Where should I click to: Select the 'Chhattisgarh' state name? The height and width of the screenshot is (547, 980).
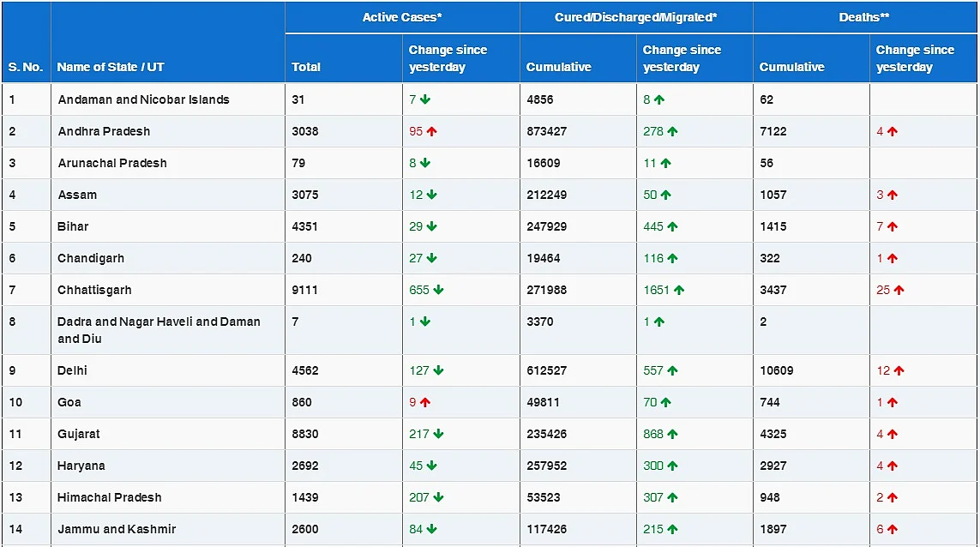(94, 290)
